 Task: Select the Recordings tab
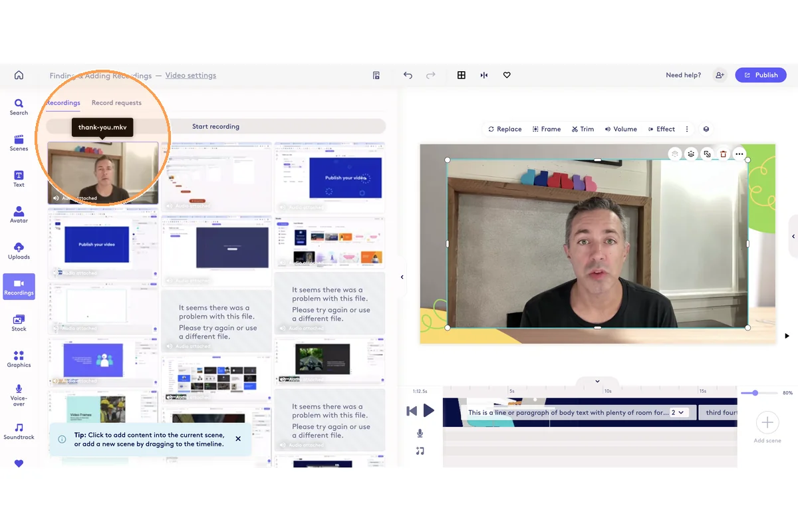(x=63, y=103)
